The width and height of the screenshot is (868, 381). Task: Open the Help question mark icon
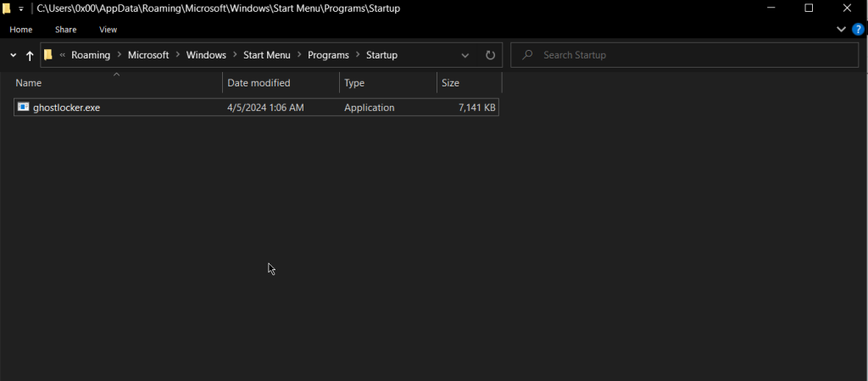858,30
